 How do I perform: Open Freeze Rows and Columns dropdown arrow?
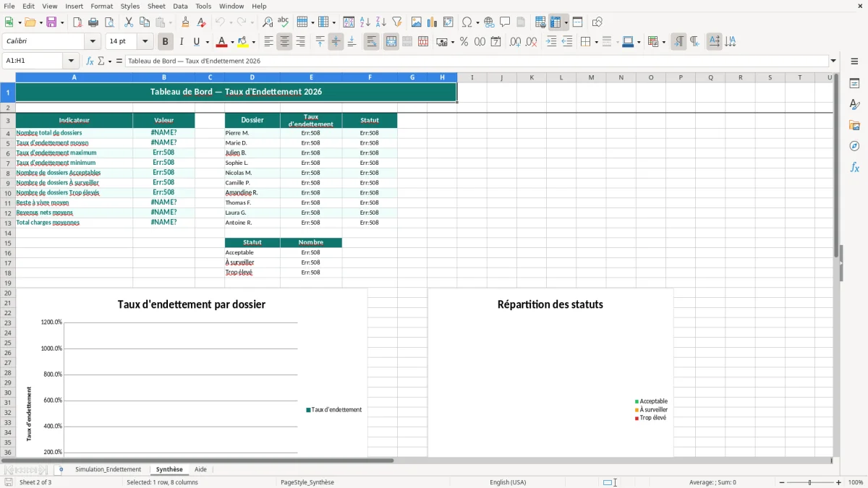(566, 22)
